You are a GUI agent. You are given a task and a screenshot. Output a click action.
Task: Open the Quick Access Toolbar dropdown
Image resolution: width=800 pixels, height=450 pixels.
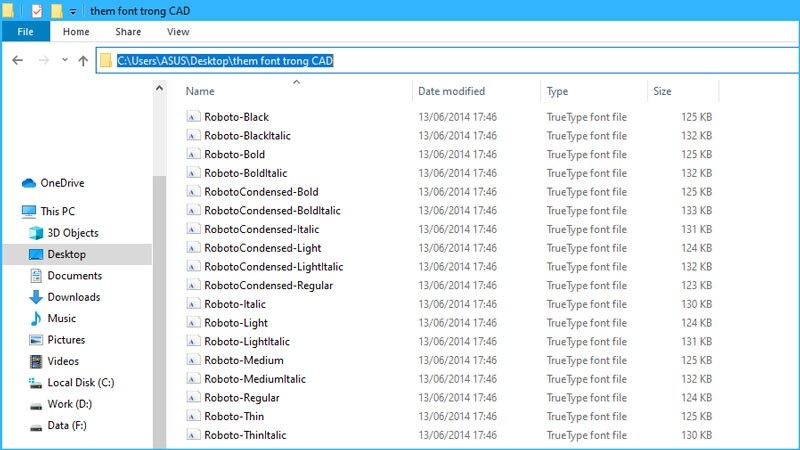(x=73, y=11)
